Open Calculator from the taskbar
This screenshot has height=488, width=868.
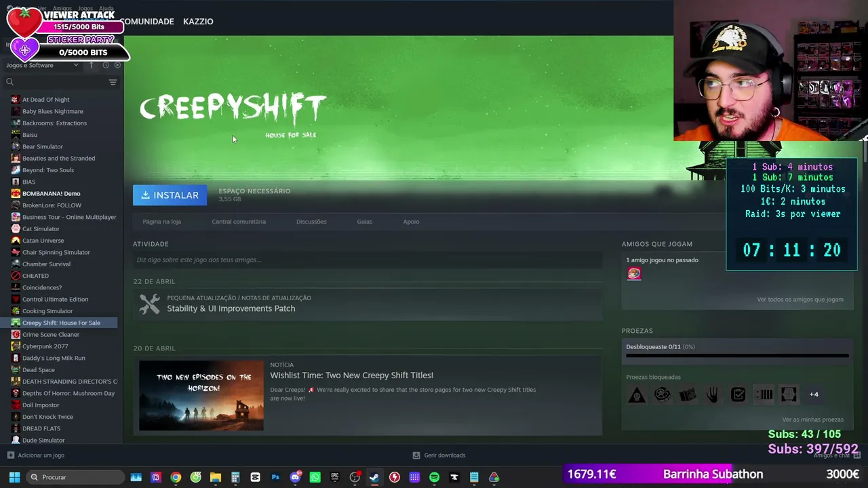point(235,477)
